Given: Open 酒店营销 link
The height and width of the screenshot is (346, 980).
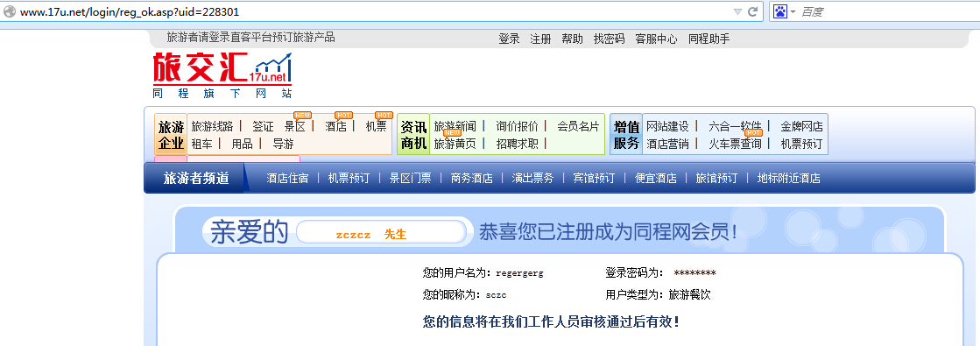Looking at the screenshot, I should tap(667, 144).
